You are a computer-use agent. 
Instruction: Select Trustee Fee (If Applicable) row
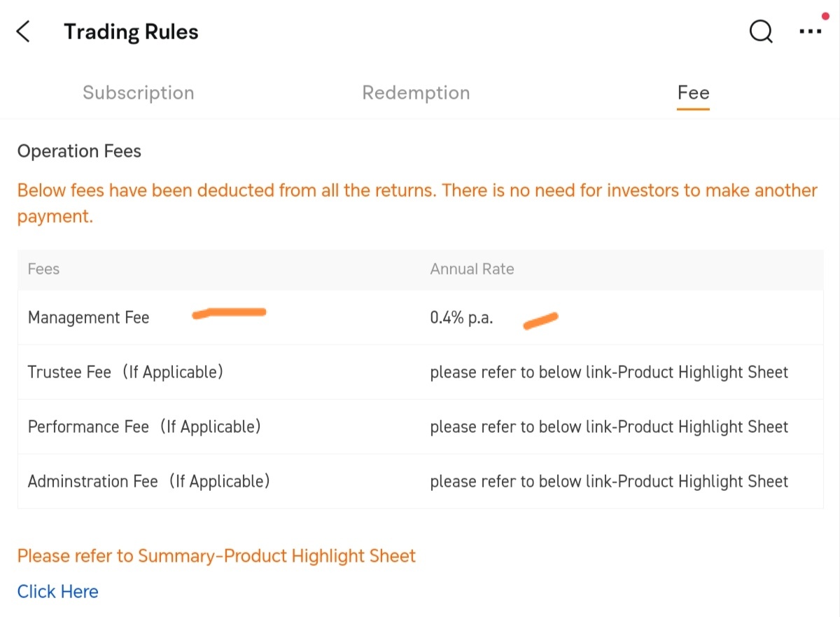[x=420, y=373]
